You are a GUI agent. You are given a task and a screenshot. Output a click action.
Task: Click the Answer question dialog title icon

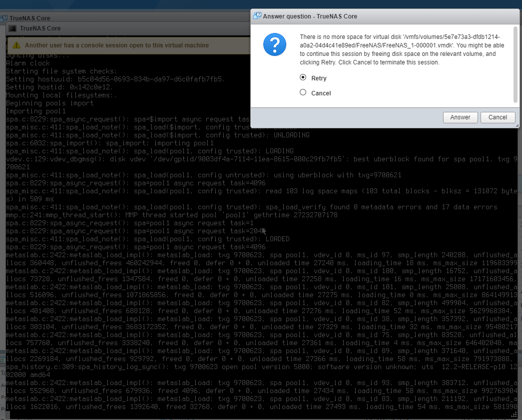click(257, 15)
